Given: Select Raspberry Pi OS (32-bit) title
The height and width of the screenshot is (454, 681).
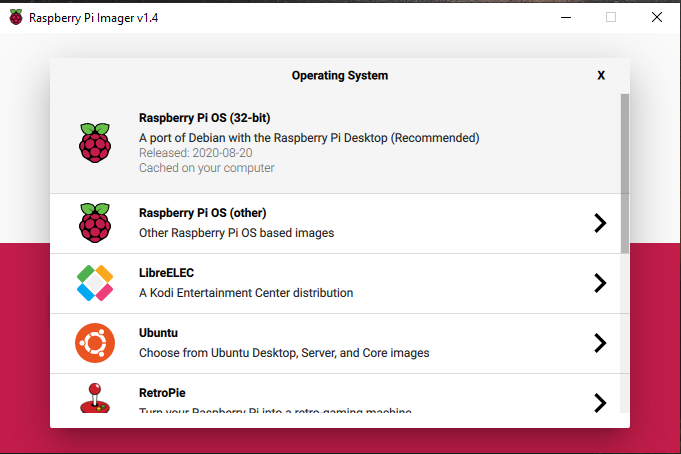Looking at the screenshot, I should [205, 118].
